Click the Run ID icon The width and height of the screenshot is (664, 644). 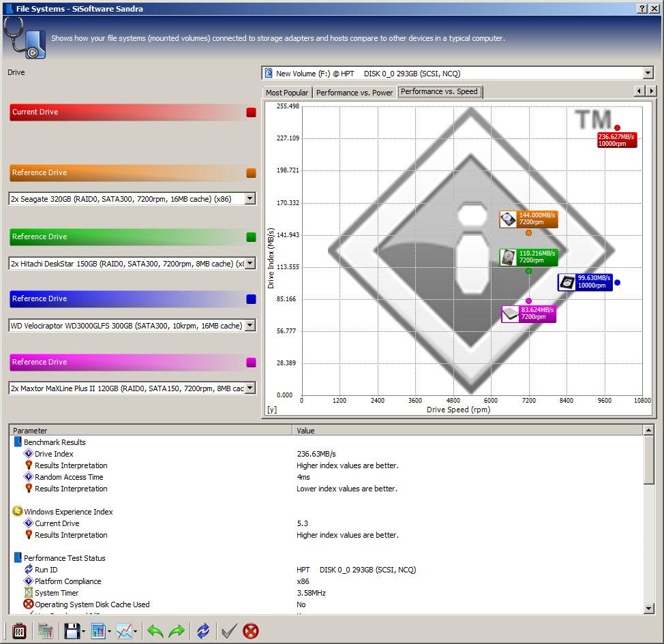[29, 570]
